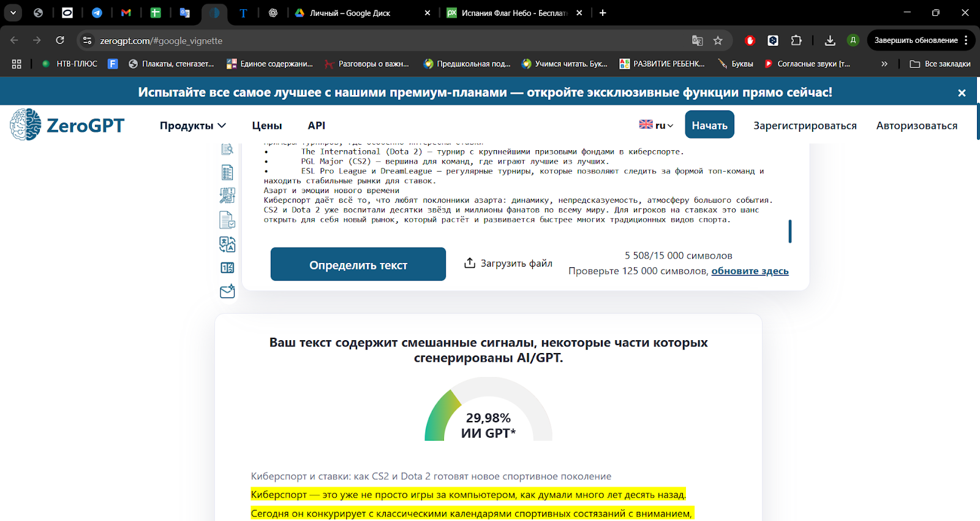The height and width of the screenshot is (521, 980).
Task: Open the AI email envelope icon in sidebar
Action: (227, 291)
